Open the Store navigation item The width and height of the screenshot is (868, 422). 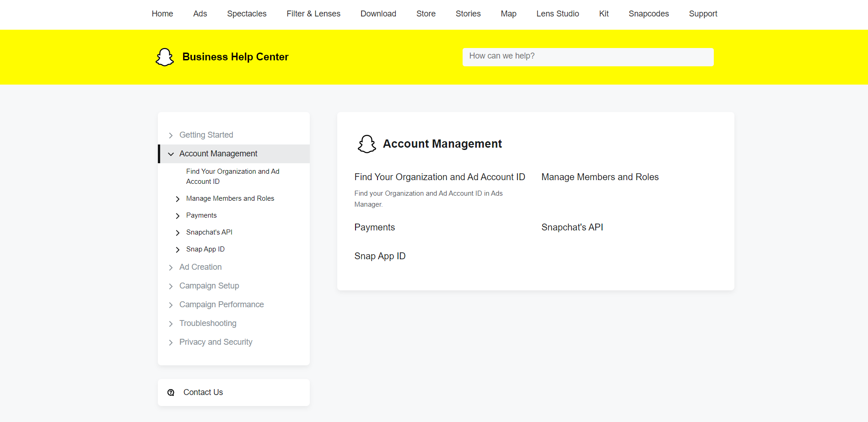click(426, 14)
